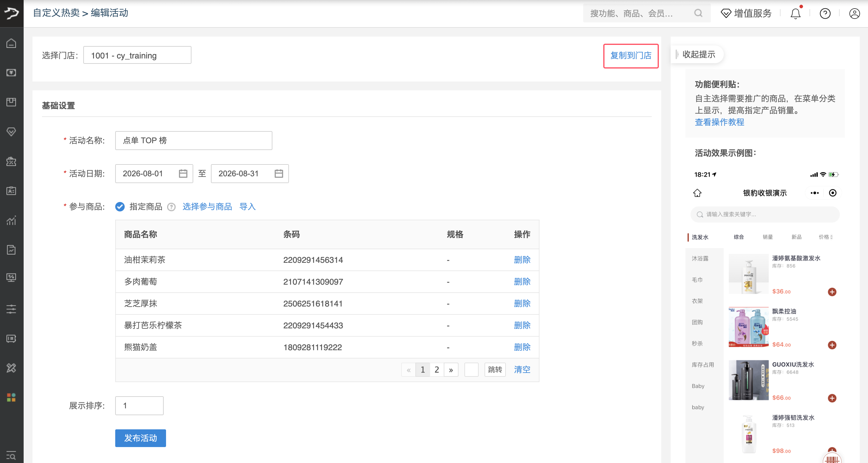
Task: Go to pagination page 2
Action: [x=437, y=370]
